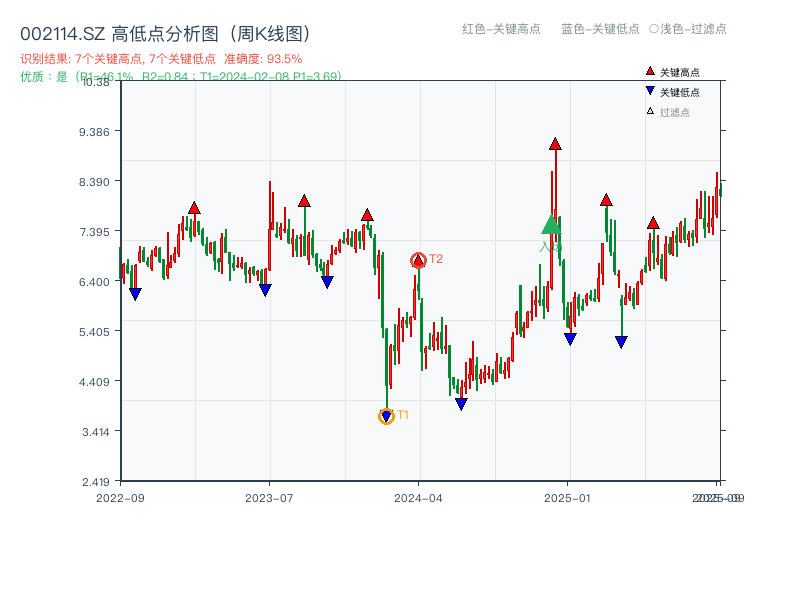800x600 pixels.
Task: Click the rightmost red up-triangle marker
Action: tap(654, 224)
